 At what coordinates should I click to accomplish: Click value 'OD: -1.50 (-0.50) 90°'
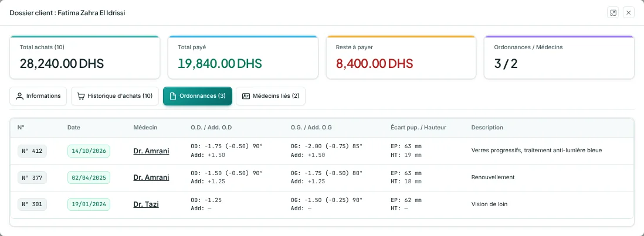click(x=227, y=173)
